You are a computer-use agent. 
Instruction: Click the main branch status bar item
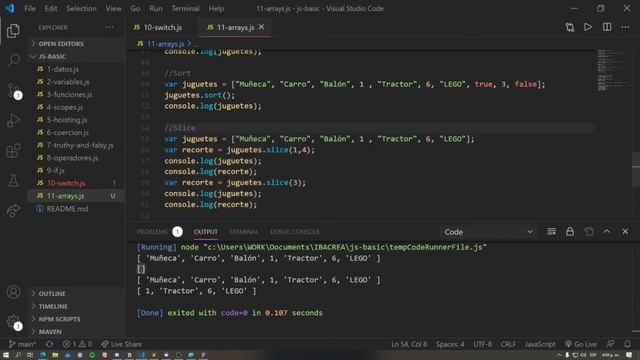tap(22, 344)
